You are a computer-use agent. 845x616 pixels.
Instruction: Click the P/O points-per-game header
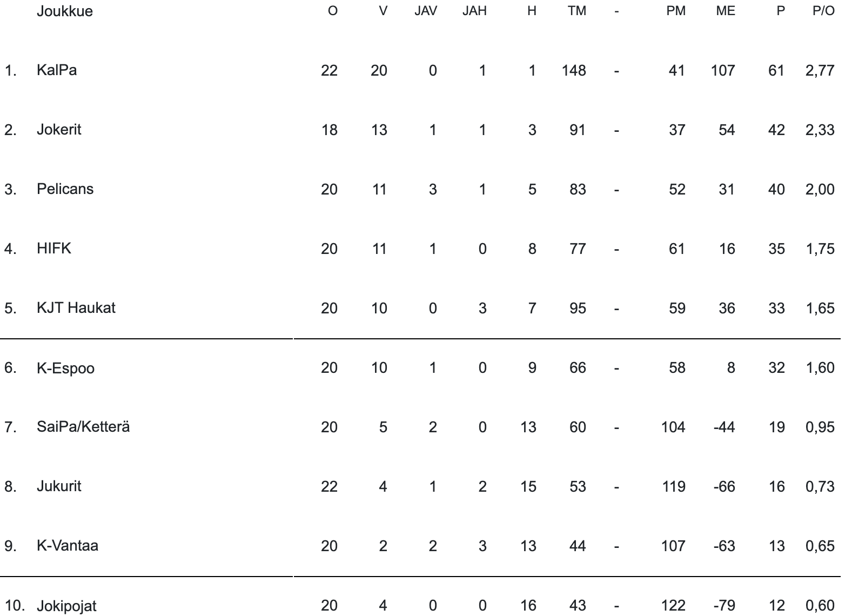(823, 11)
